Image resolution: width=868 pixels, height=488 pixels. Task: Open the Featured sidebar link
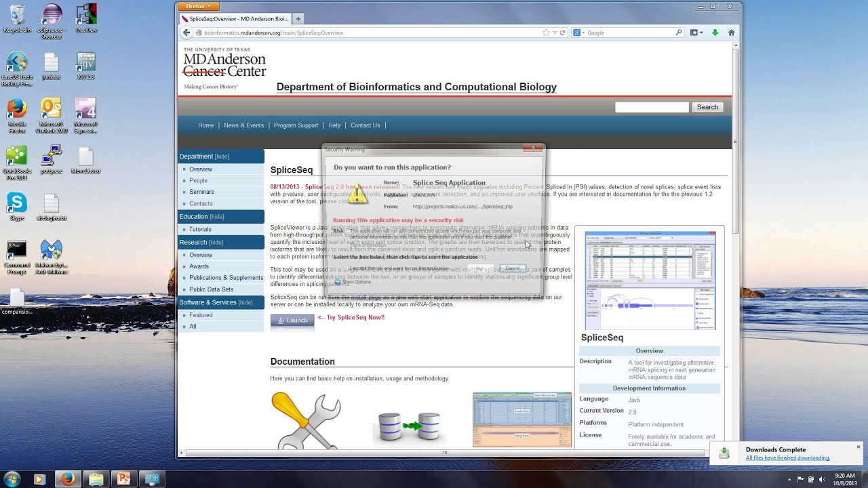tap(201, 315)
